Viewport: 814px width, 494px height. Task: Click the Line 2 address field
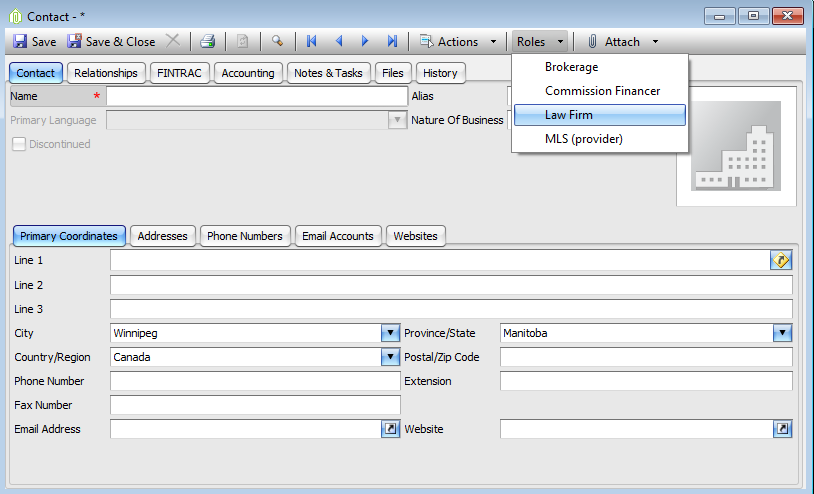[x=451, y=285]
